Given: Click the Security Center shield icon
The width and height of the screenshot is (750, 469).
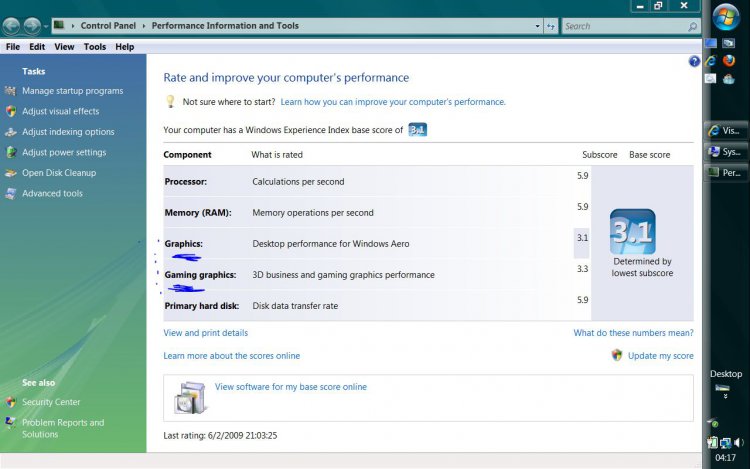Looking at the screenshot, I should pyautogui.click(x=11, y=402).
